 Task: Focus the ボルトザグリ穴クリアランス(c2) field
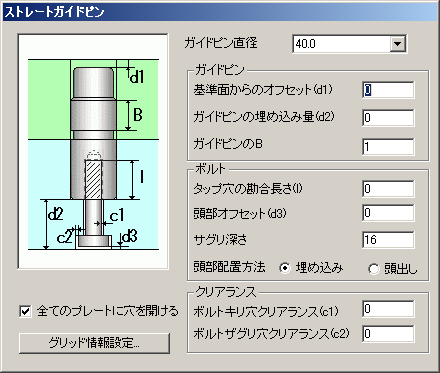(x=388, y=334)
